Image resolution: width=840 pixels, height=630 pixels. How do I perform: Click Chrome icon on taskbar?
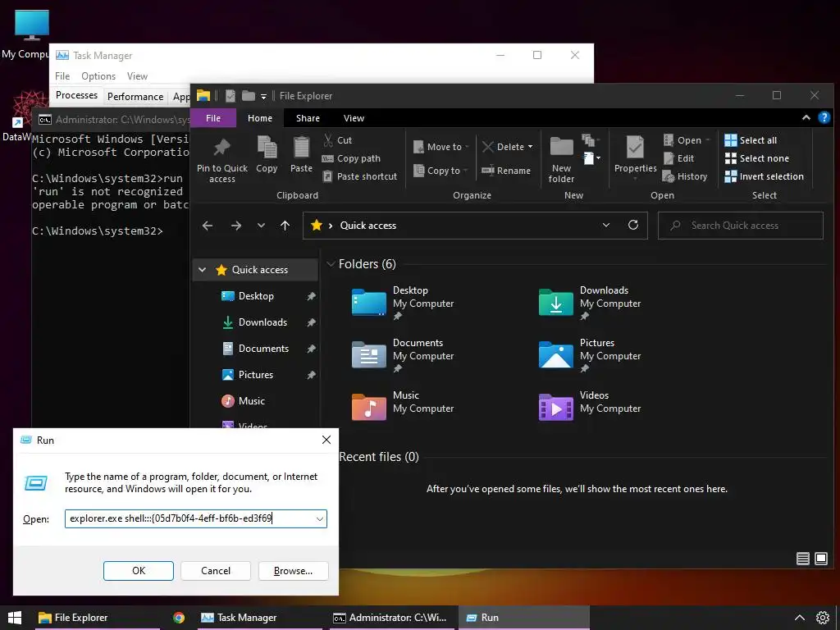(178, 618)
